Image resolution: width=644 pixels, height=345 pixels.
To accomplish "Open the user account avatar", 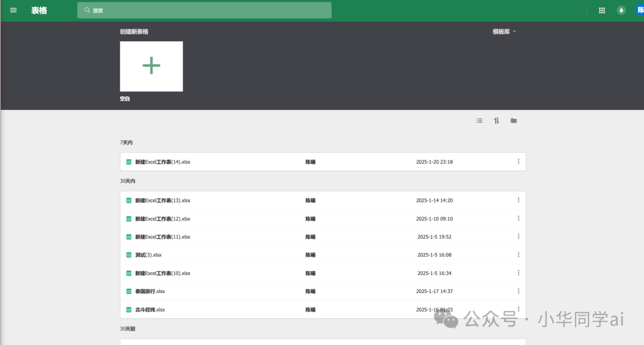I will click(x=639, y=10).
